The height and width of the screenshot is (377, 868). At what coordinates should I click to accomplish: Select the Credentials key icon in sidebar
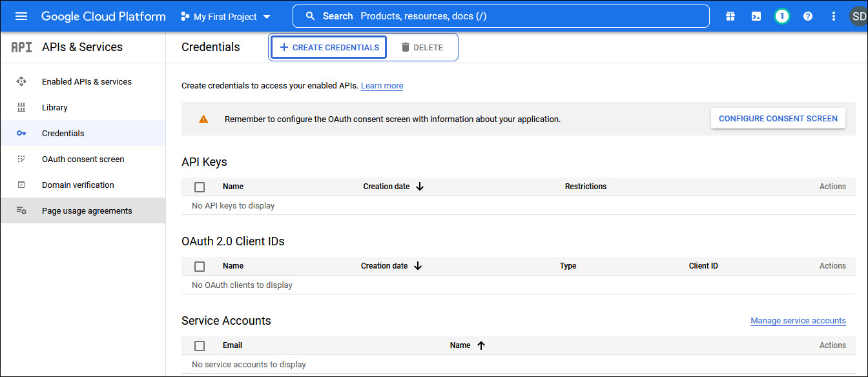[21, 133]
